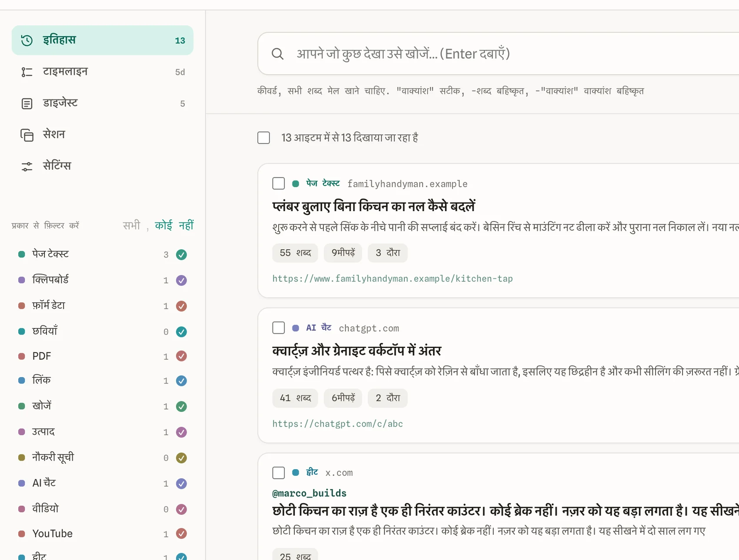Click the खोजें filter label

click(x=42, y=406)
